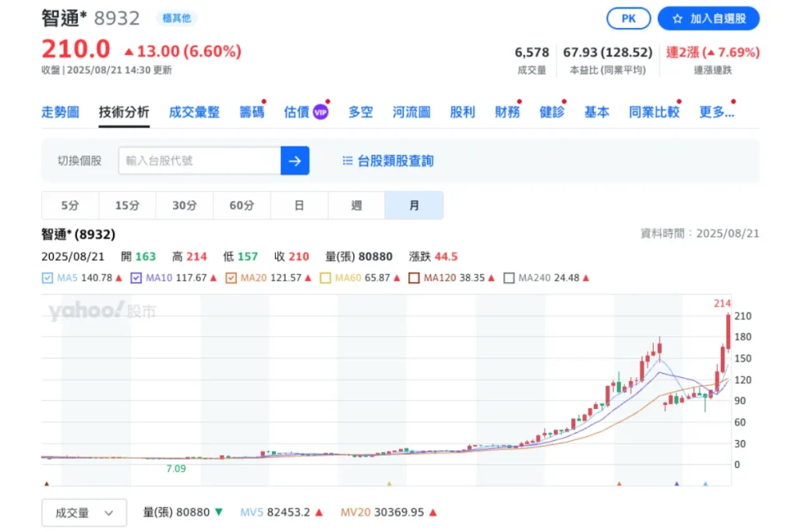Click the 本益比 67.93 (128.52) value
798x532 pixels.
pyautogui.click(x=608, y=52)
